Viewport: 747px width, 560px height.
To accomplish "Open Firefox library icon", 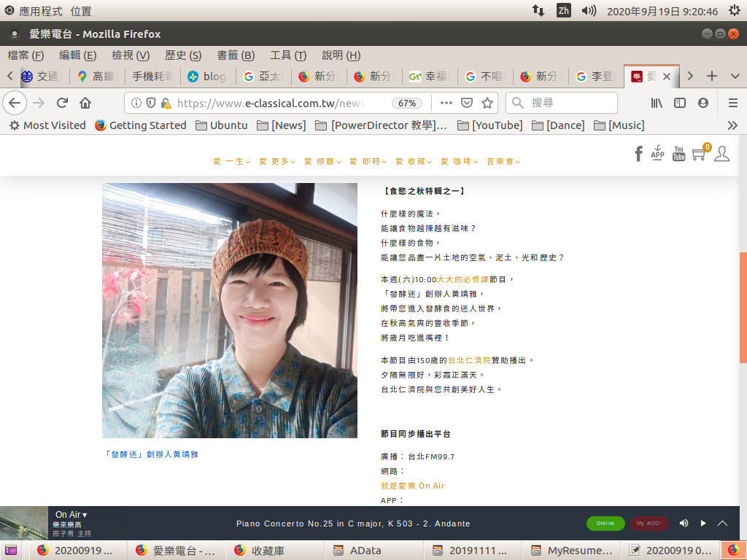I will [x=657, y=103].
